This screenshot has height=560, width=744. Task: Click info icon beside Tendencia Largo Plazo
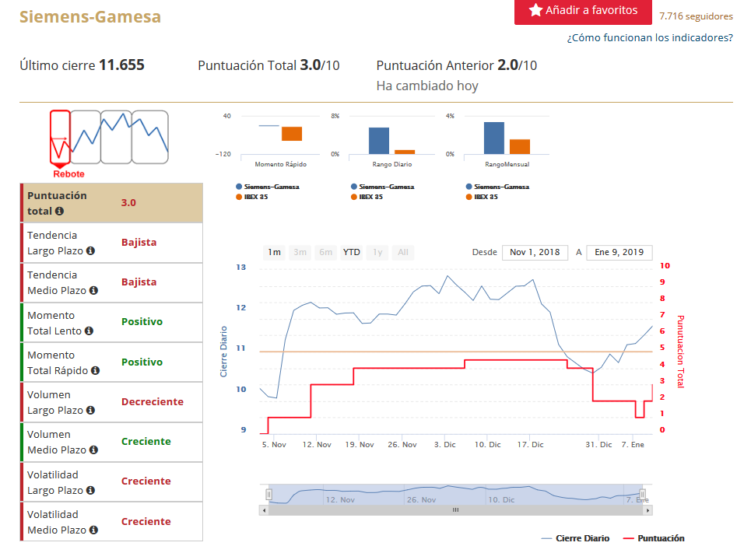coord(90,251)
